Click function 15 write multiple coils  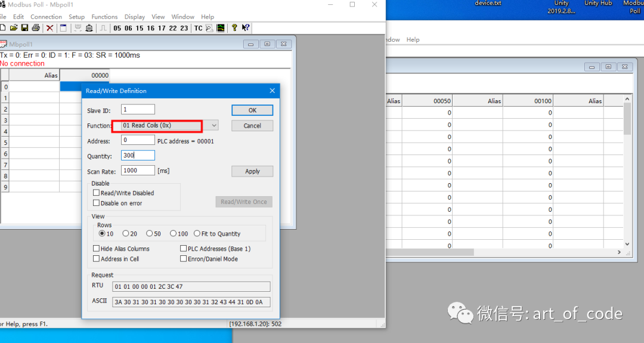coord(140,28)
